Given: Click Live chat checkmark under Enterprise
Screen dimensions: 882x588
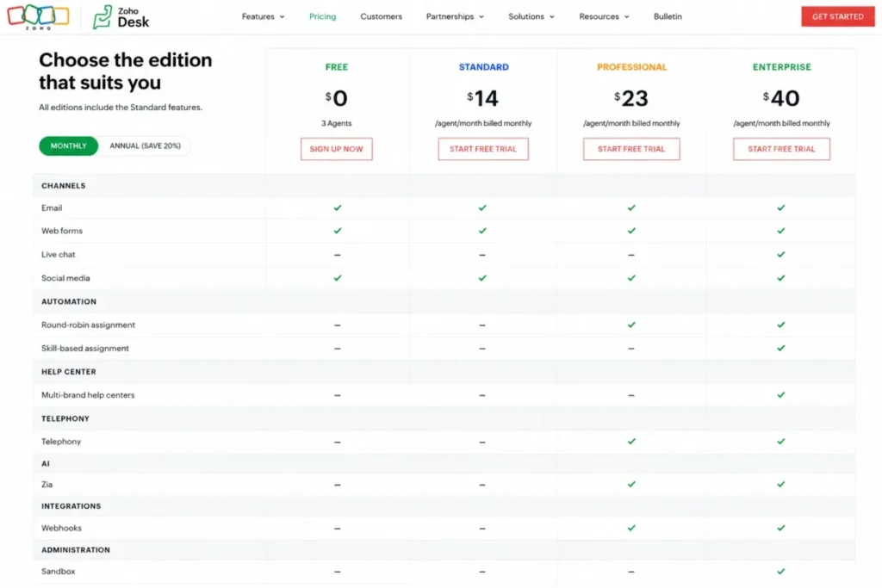Looking at the screenshot, I should click(780, 255).
